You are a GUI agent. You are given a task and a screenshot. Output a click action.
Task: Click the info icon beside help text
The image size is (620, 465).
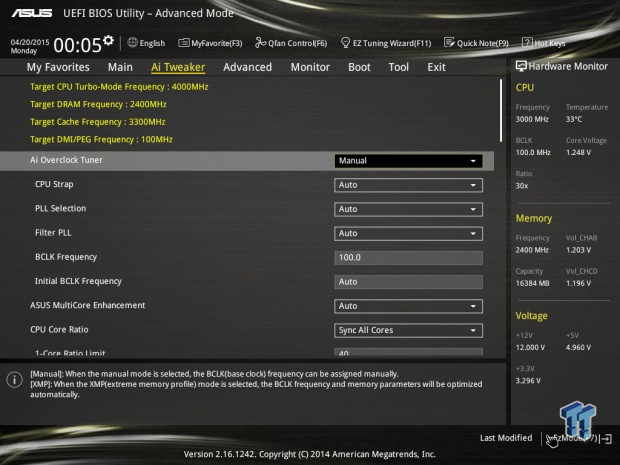point(15,380)
